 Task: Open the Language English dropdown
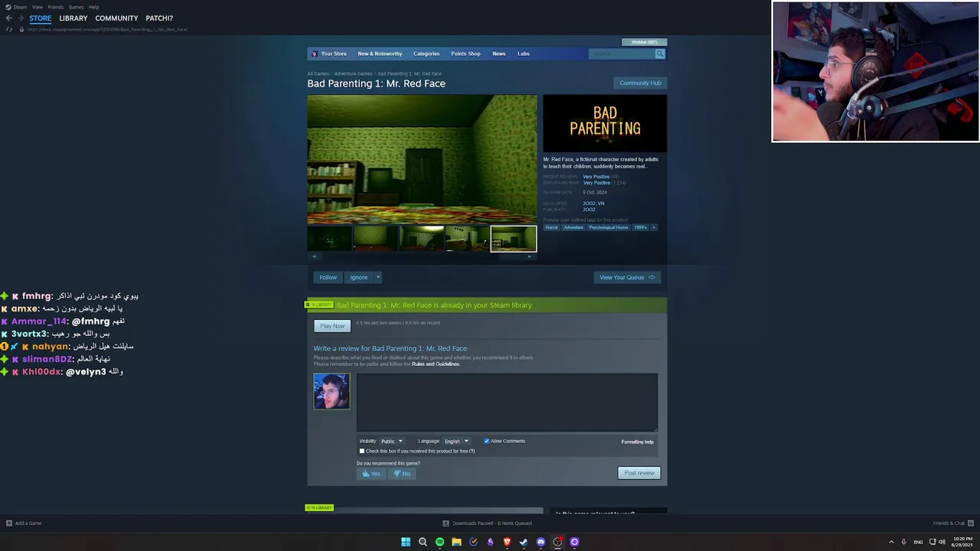pos(456,441)
